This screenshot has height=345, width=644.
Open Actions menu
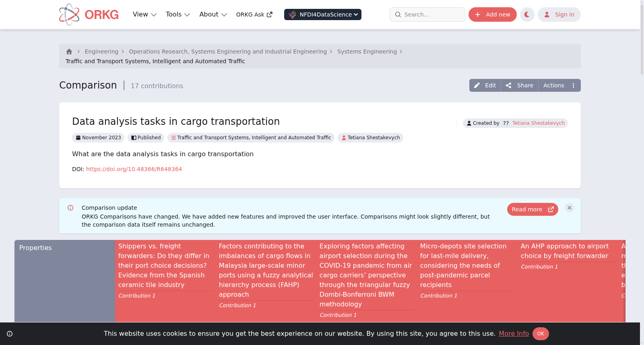pyautogui.click(x=559, y=85)
